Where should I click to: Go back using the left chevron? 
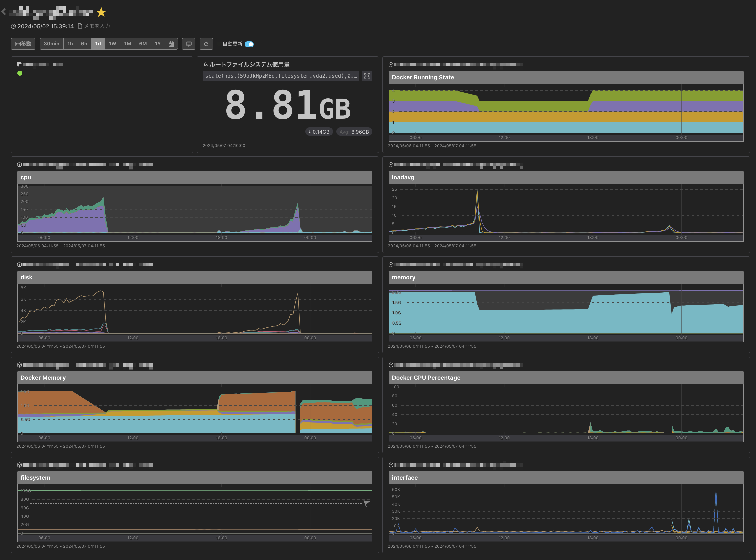point(4,12)
